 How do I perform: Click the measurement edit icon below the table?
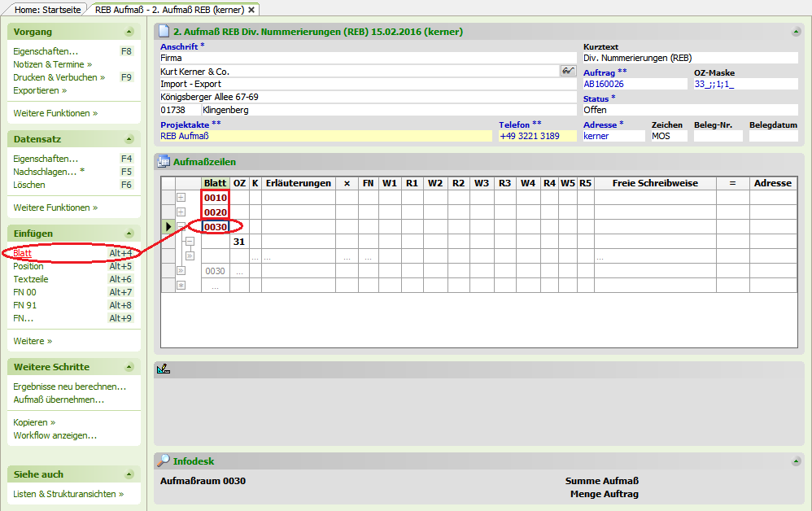[164, 369]
